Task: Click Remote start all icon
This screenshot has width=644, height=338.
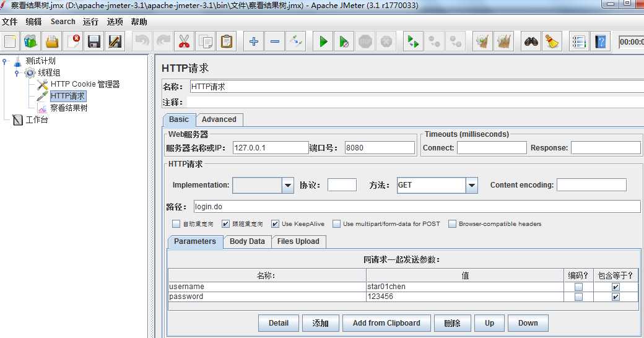Action: 413,41
